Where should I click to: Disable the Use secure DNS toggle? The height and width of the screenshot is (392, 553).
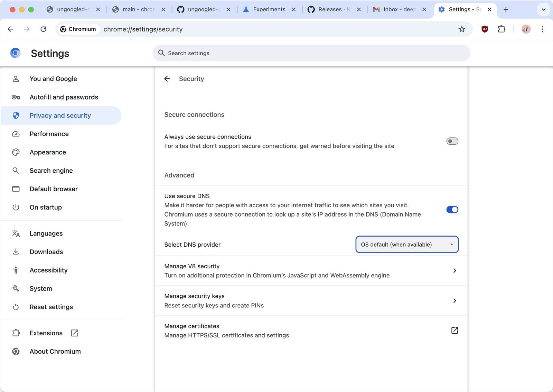[452, 209]
